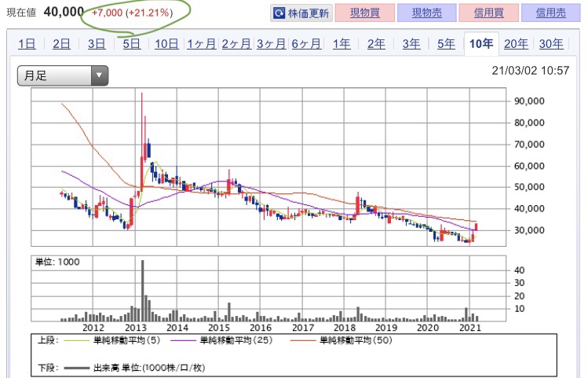The image size is (588, 378).
Task: Click the 単位: 1000 label
Action: coord(57,262)
